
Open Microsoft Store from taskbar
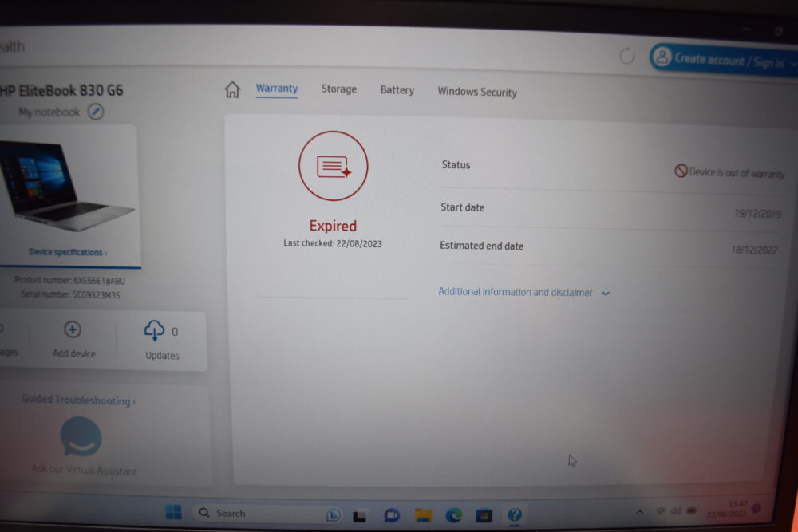pos(484,516)
